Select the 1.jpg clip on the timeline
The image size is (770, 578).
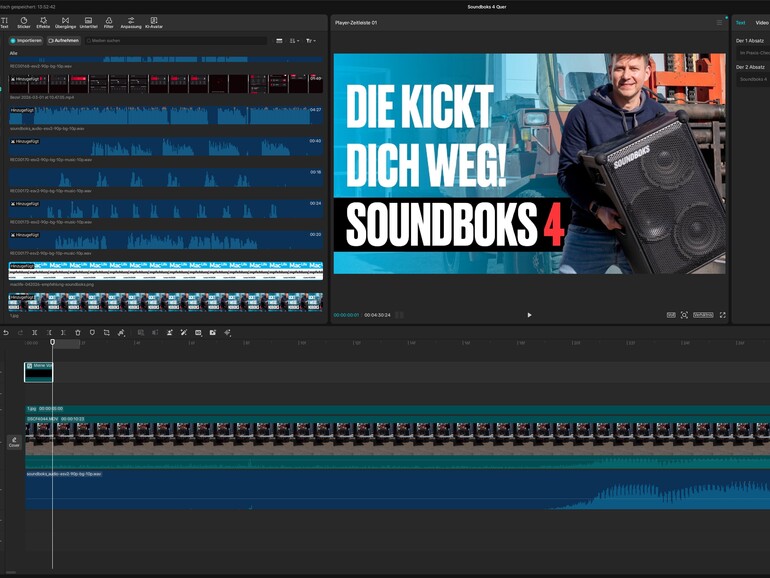tap(398, 409)
